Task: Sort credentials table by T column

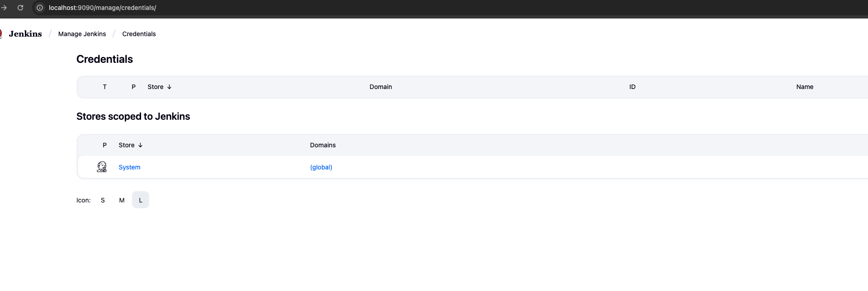Action: [x=104, y=87]
